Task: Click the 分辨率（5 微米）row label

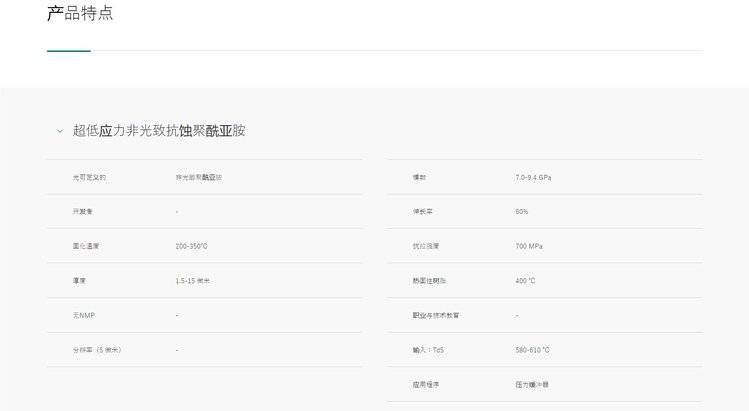Action: pos(97,350)
